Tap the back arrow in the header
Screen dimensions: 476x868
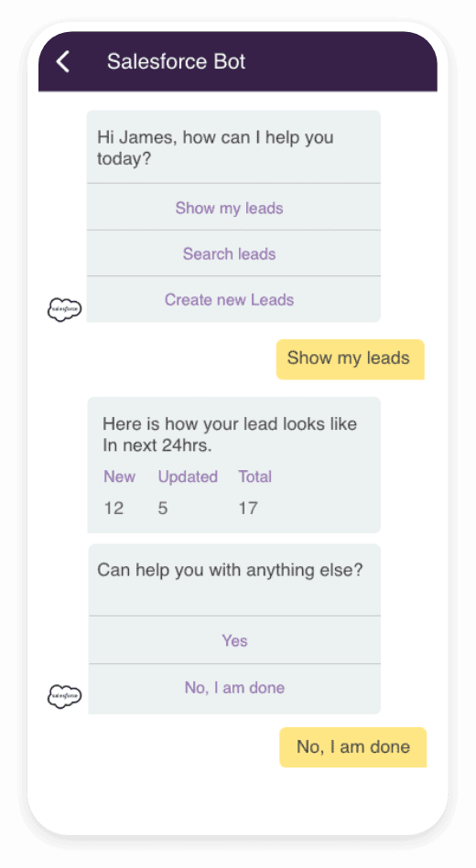(x=63, y=61)
